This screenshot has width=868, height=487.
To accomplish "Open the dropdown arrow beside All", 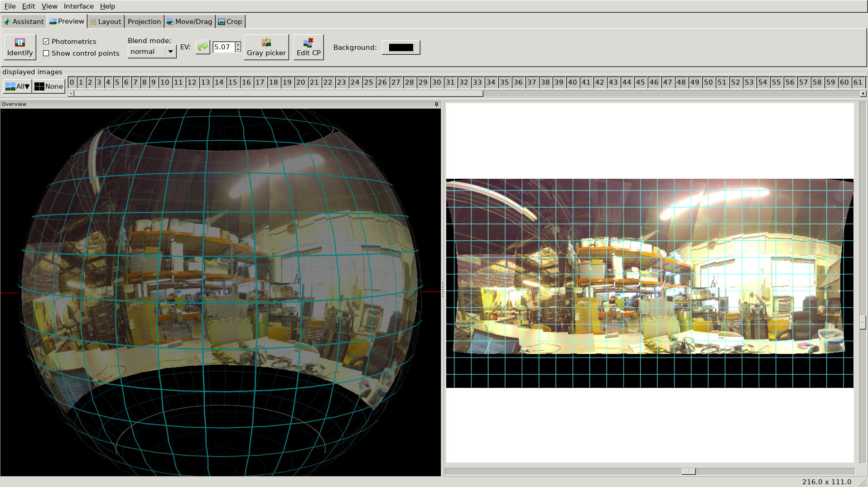I will click(x=27, y=86).
